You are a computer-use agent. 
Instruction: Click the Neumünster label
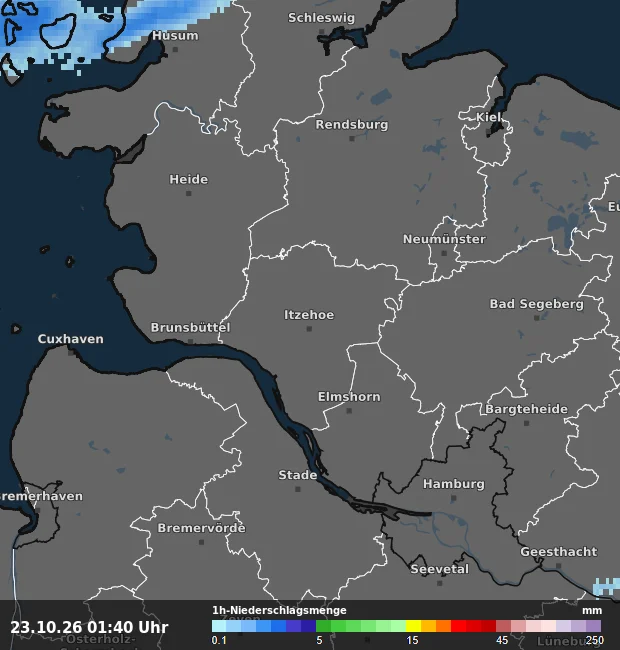pyautogui.click(x=444, y=239)
